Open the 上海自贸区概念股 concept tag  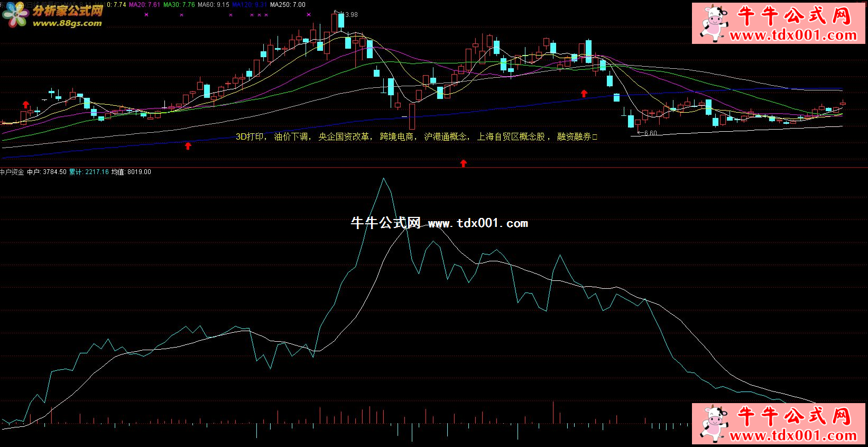[x=511, y=137]
